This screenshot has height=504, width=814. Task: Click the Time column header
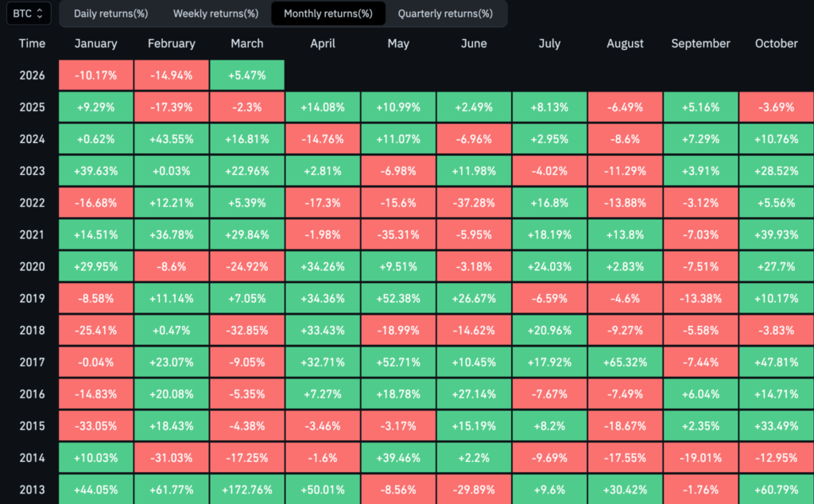[33, 44]
